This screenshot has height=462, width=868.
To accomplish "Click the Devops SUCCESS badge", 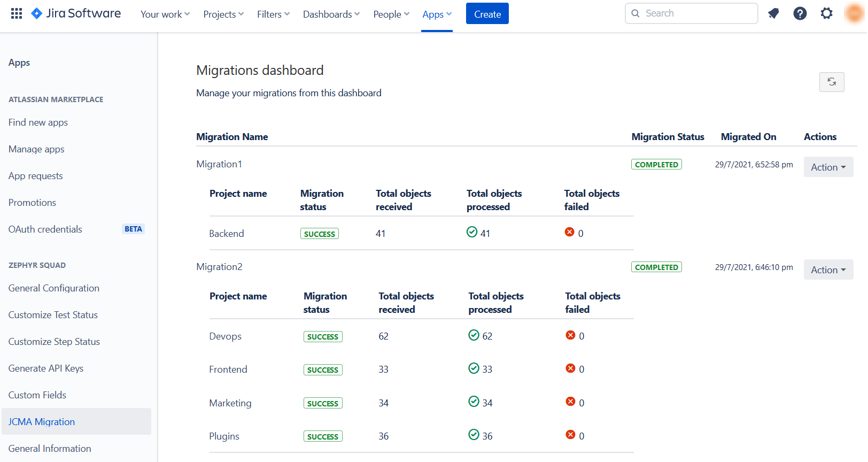I will [323, 336].
